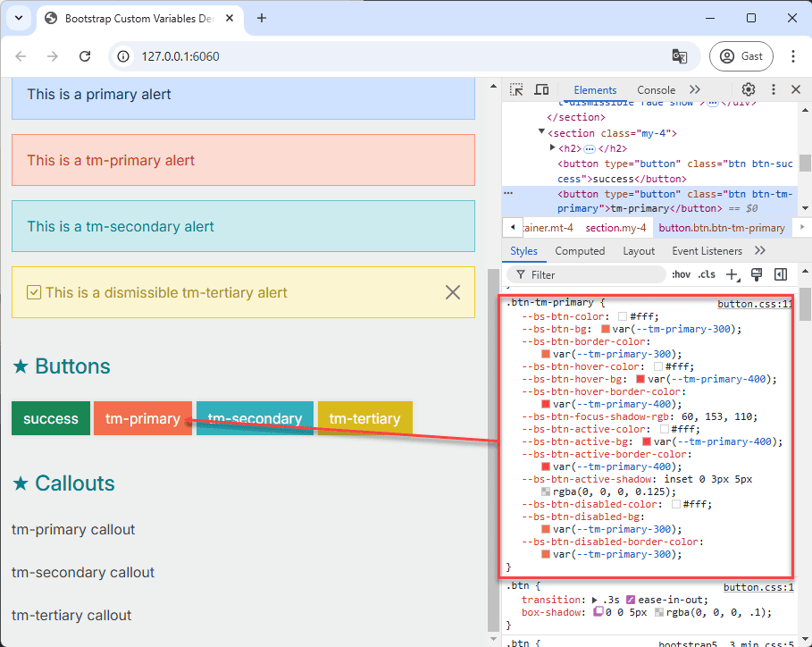View site information icon
The image size is (812, 647).
click(123, 56)
